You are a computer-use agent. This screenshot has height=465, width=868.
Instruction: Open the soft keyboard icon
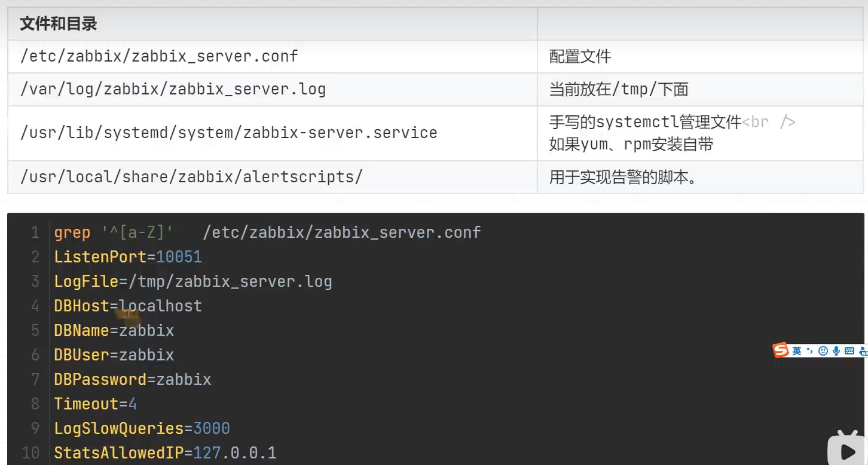click(849, 351)
